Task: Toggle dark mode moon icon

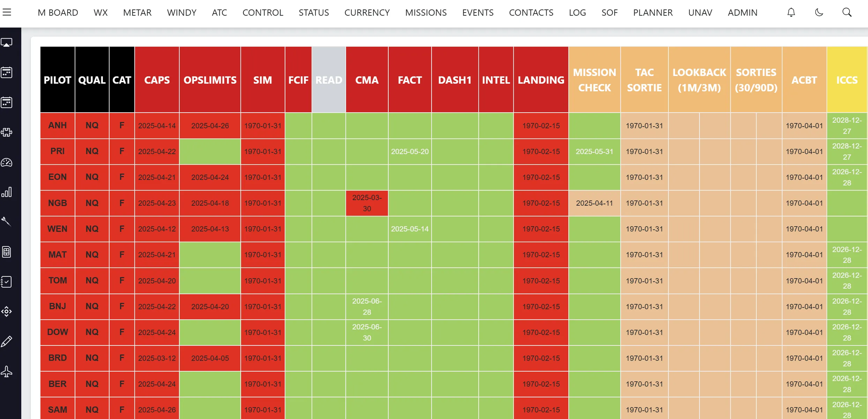Action: click(x=819, y=13)
